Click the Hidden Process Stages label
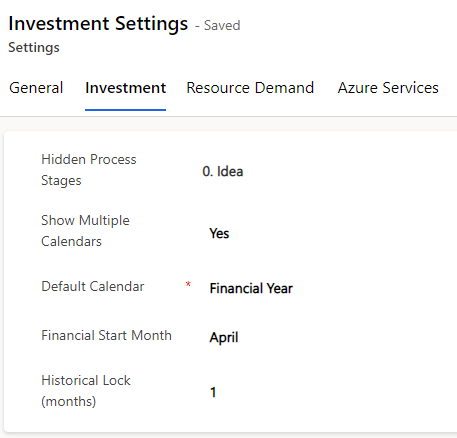 89,170
